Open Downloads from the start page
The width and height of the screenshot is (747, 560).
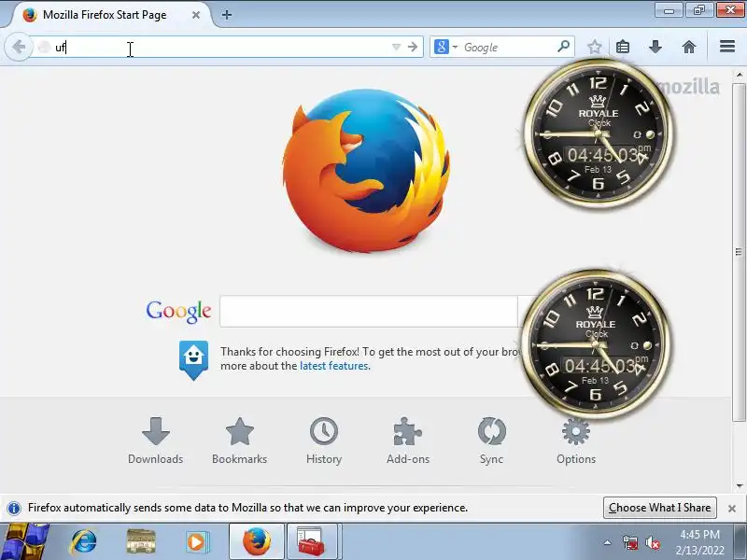tap(155, 441)
